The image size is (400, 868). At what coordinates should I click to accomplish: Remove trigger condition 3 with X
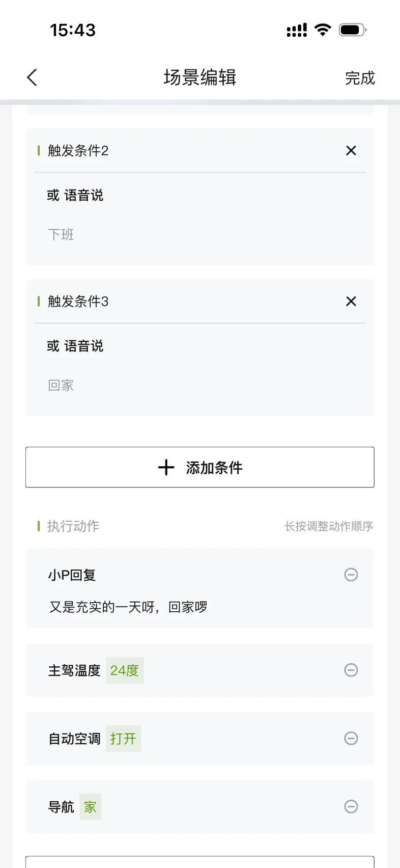351,302
